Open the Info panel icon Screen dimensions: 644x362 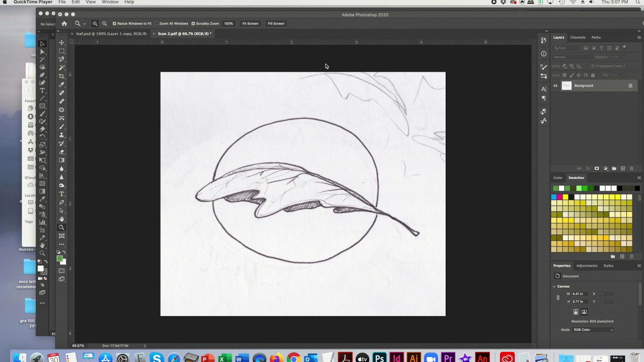(543, 54)
